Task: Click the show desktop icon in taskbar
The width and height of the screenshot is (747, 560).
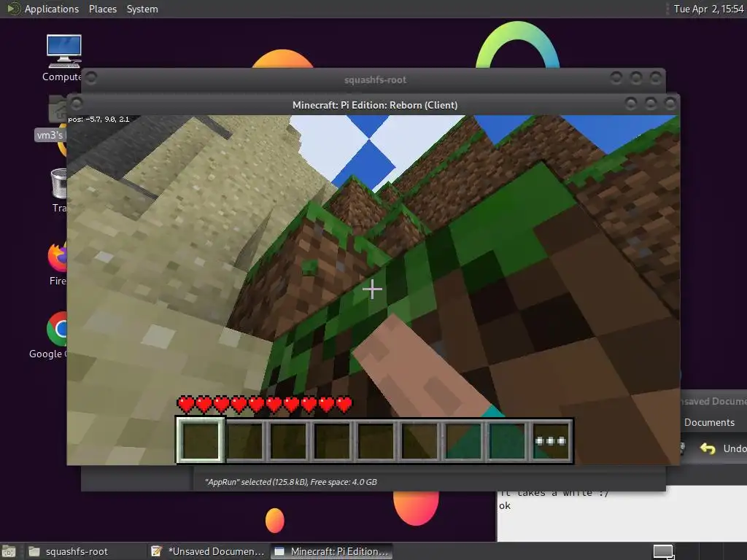Action: 9,551
